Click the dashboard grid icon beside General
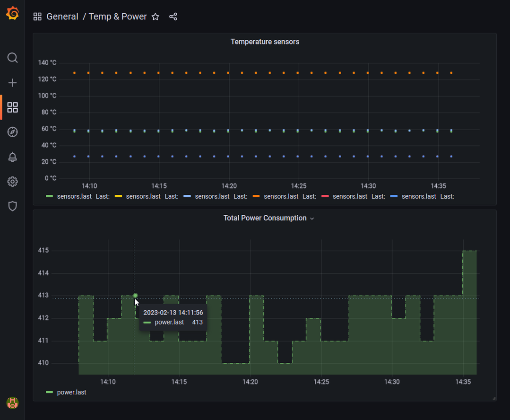The width and height of the screenshot is (510, 420). (37, 17)
